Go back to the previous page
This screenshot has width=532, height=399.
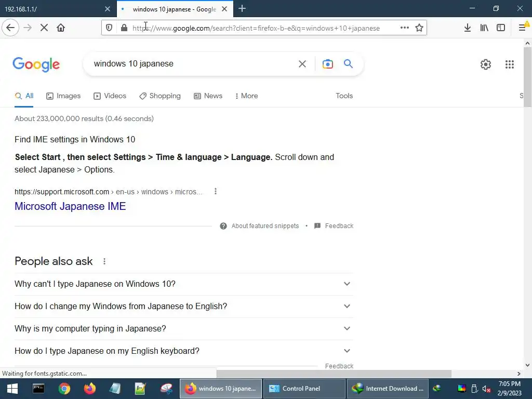[x=10, y=28]
